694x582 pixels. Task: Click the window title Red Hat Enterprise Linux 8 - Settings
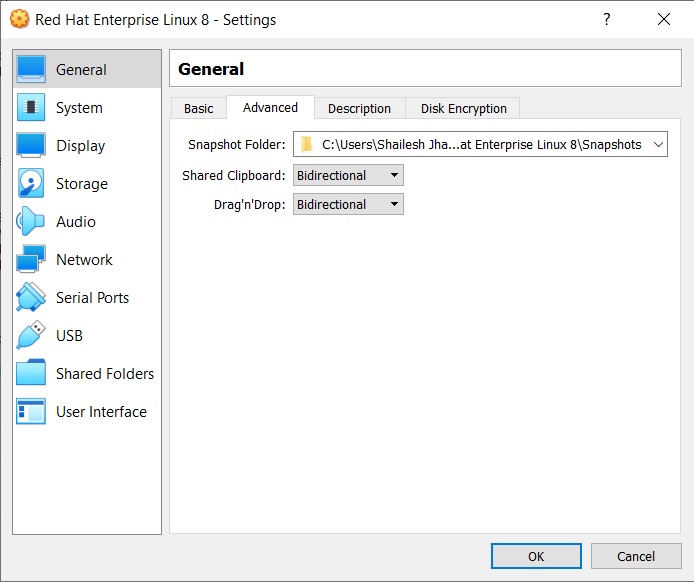point(155,19)
